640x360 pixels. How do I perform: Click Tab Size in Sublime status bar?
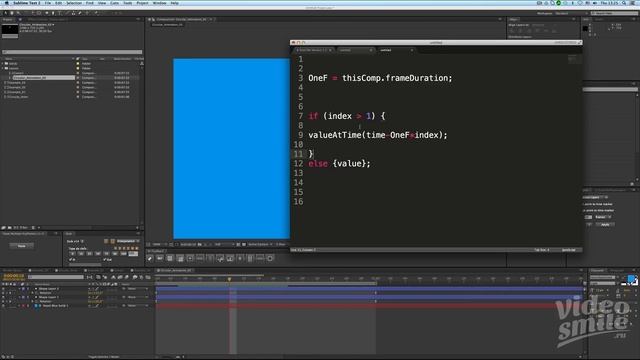[x=542, y=250]
